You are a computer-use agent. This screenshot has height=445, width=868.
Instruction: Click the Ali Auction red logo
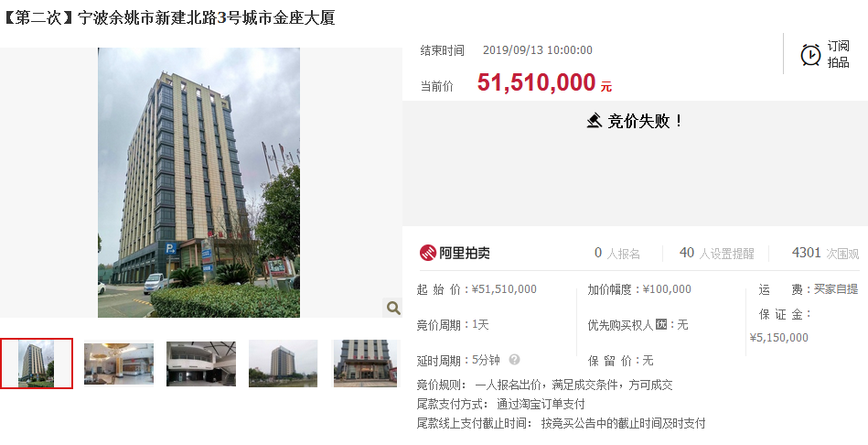(428, 253)
